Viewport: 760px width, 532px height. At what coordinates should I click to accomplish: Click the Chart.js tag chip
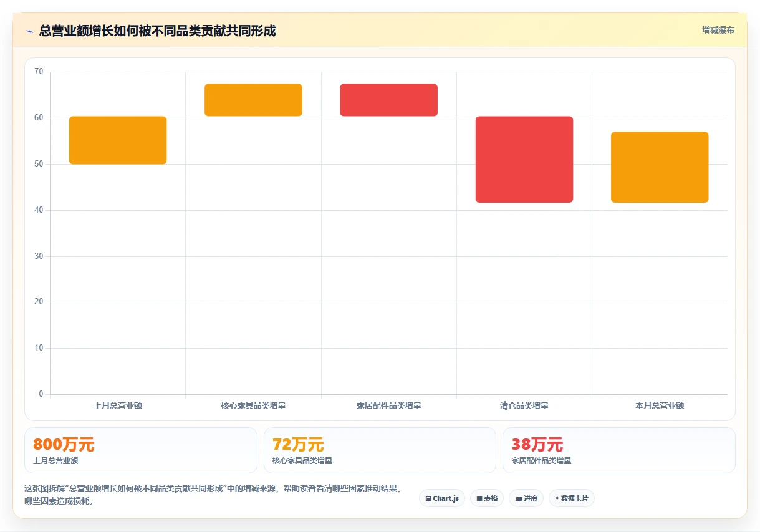442,498
